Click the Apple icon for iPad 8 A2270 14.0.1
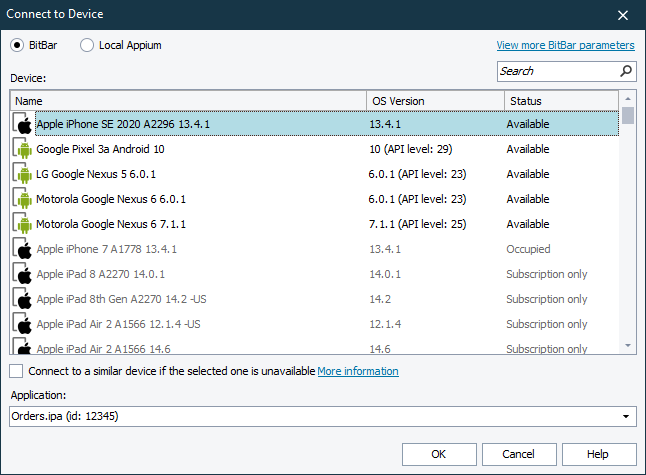The image size is (646, 475). (x=23, y=274)
